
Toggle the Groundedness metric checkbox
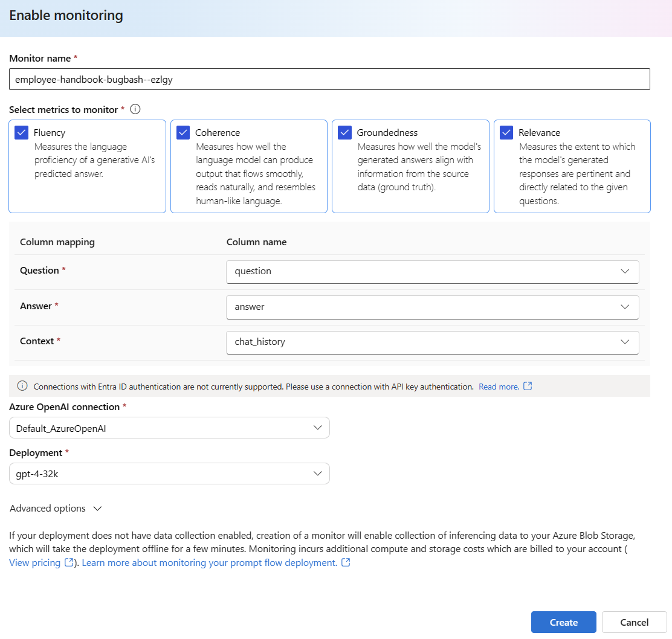pos(344,133)
